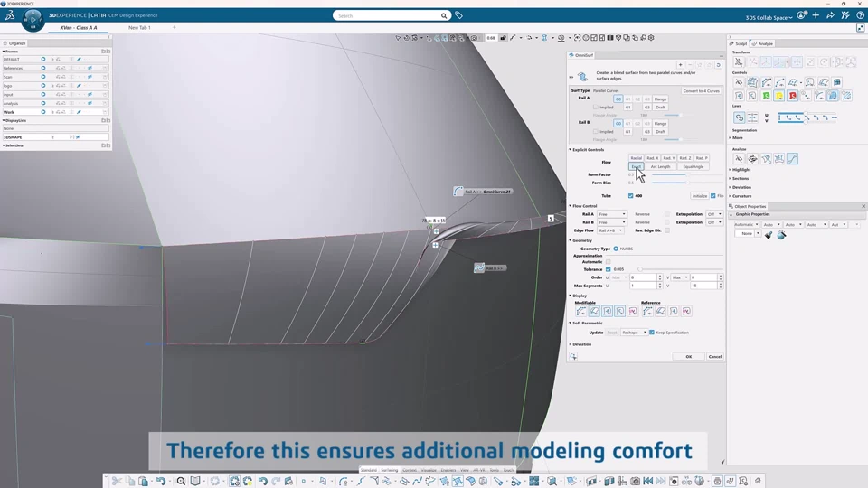Click the UV icon under Reference display

click(686, 312)
